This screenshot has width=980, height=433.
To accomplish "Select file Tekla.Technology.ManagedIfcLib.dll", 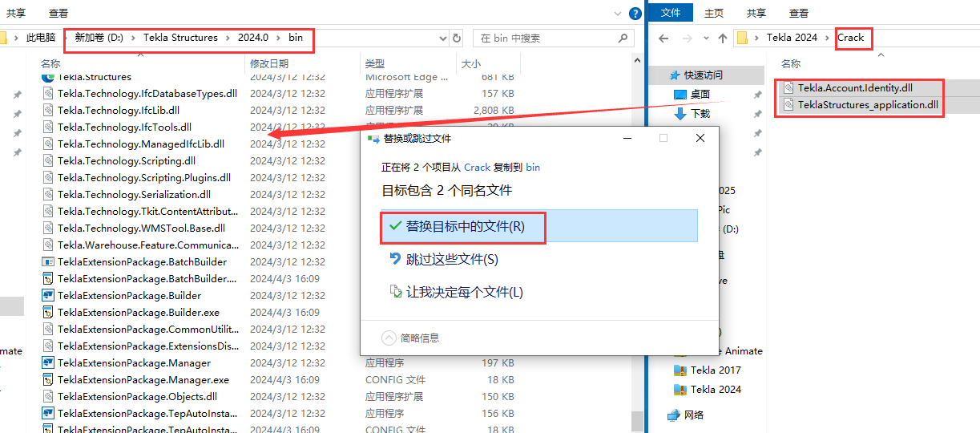I will coord(140,144).
